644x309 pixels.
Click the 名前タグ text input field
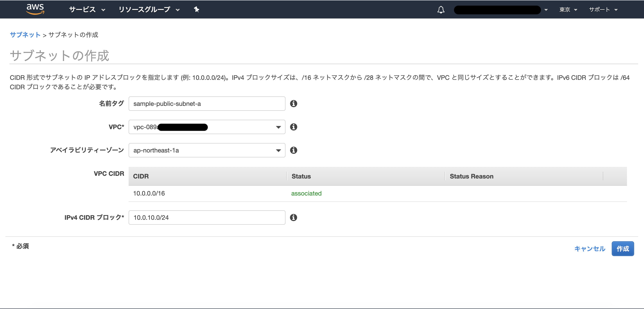pyautogui.click(x=207, y=104)
